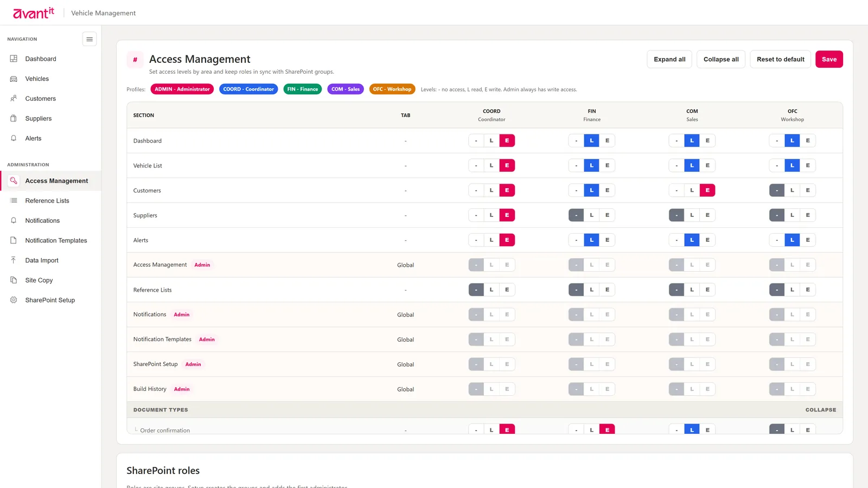Click the COM - Sales profile badge
This screenshot has width=868, height=488.
(346, 89)
